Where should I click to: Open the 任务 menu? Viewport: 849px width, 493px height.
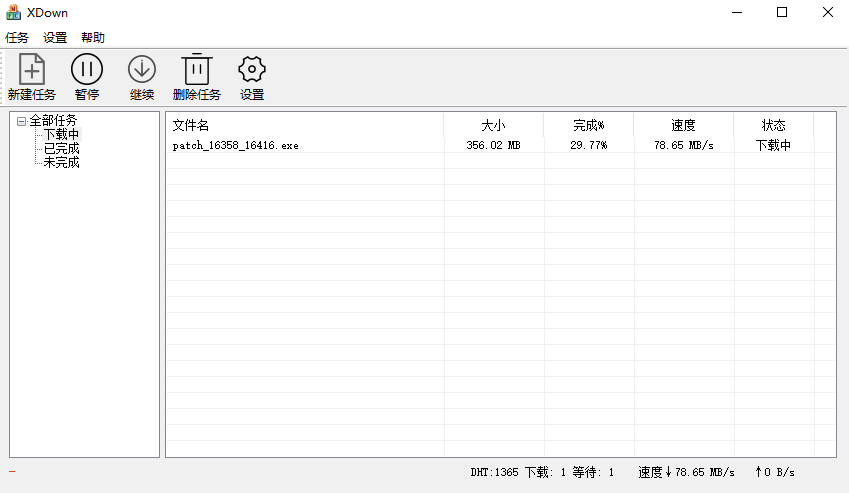(17, 38)
